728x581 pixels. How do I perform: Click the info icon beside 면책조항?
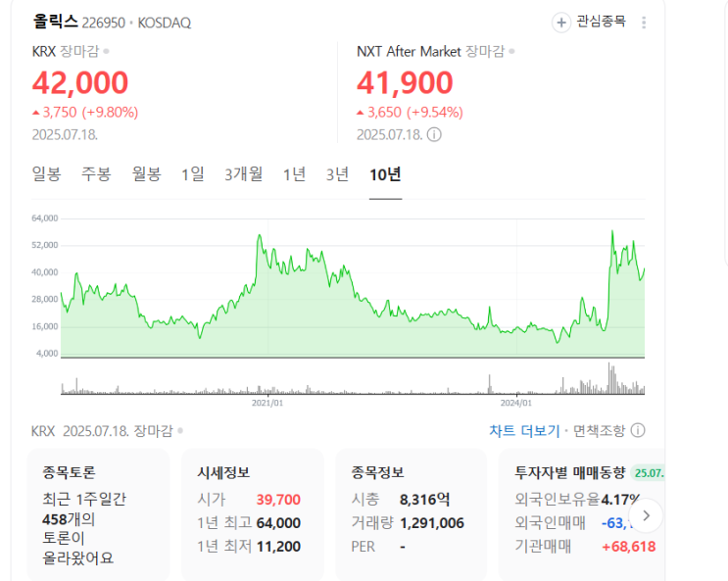(638, 430)
